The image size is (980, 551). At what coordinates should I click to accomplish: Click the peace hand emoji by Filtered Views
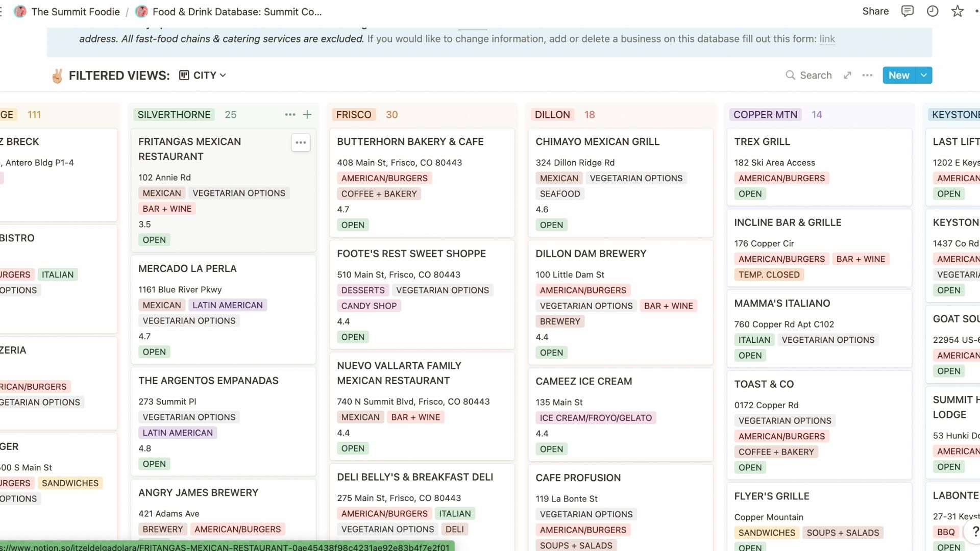click(57, 76)
